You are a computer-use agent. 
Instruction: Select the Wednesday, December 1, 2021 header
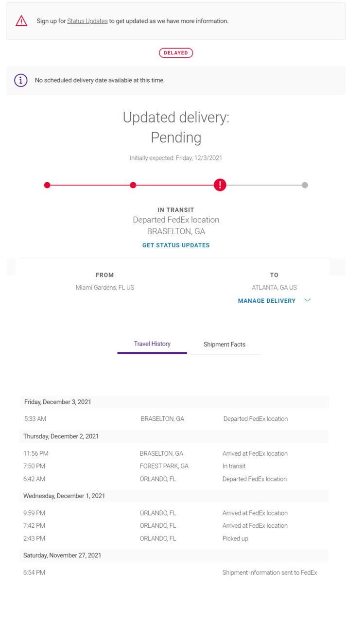click(x=64, y=496)
